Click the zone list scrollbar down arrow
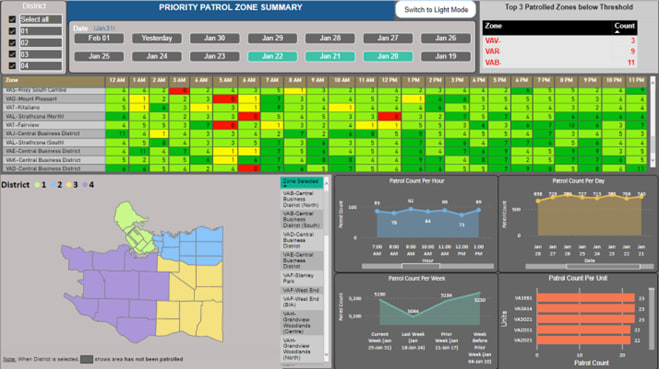 click(326, 356)
